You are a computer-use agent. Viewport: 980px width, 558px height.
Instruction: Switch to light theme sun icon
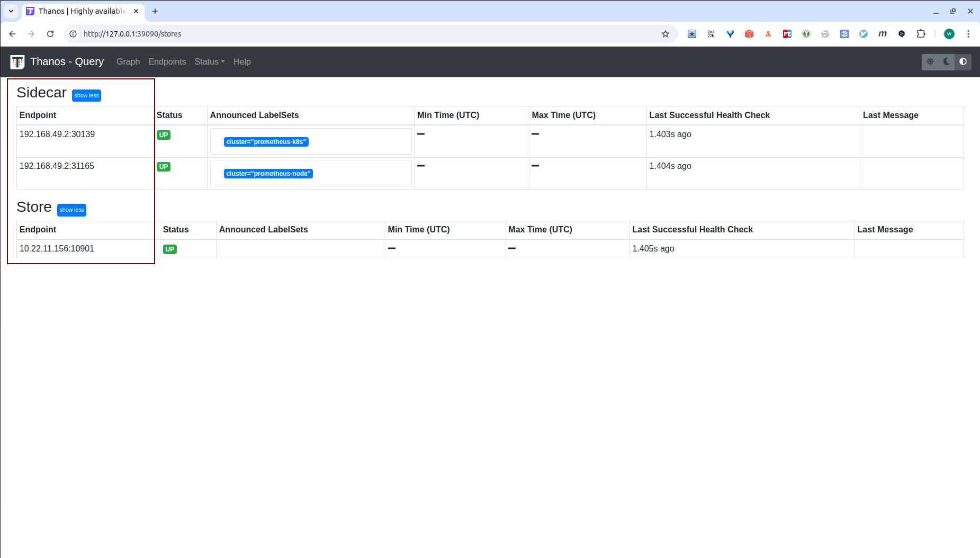pyautogui.click(x=930, y=62)
